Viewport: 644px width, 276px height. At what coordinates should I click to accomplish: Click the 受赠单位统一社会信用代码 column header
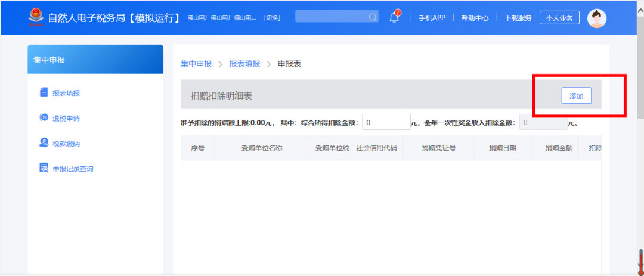click(x=356, y=148)
